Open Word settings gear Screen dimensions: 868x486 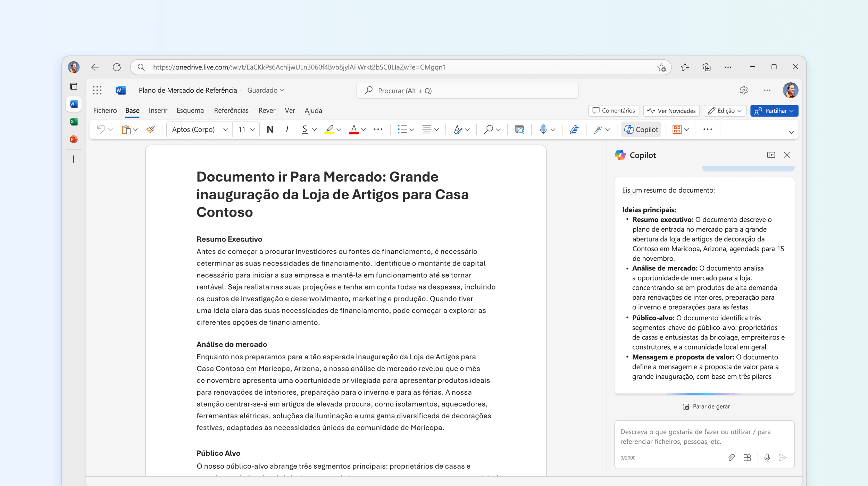pyautogui.click(x=743, y=90)
